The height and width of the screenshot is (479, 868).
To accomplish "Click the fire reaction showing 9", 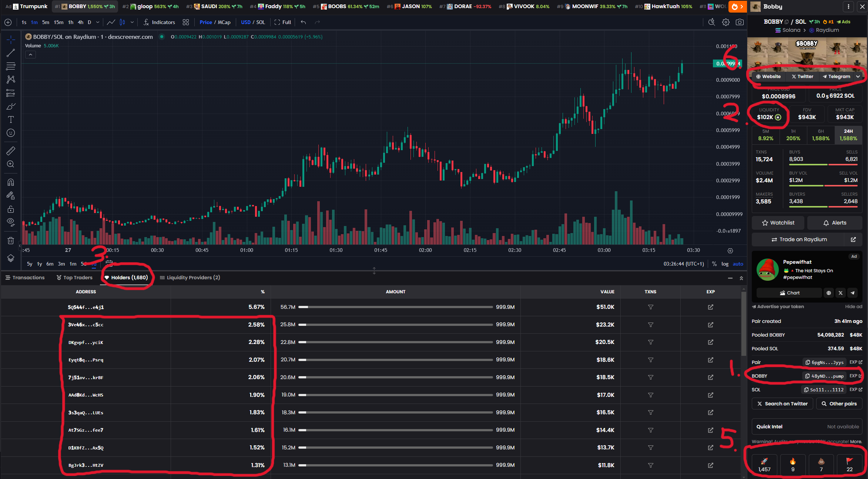I will 793,465.
